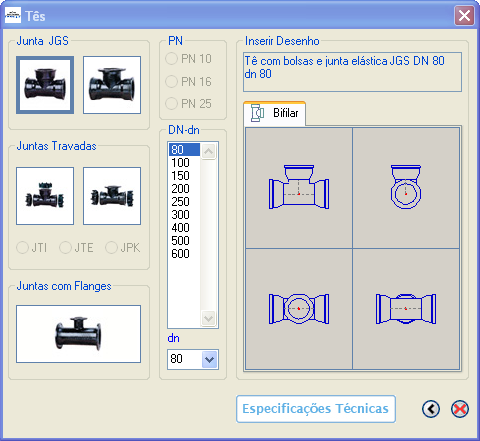Click the DN-dn list scroll up arrow
The width and height of the screenshot is (480, 441).
click(209, 151)
